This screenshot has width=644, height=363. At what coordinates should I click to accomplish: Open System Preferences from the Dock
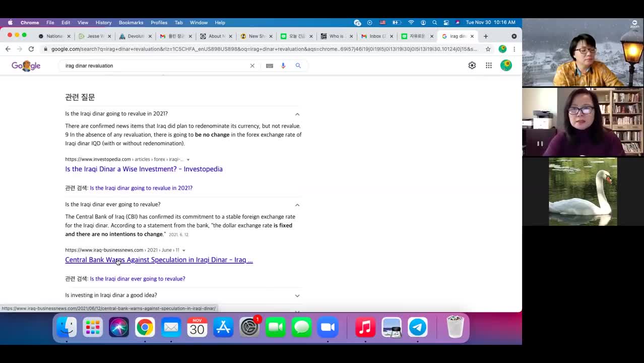pyautogui.click(x=249, y=328)
